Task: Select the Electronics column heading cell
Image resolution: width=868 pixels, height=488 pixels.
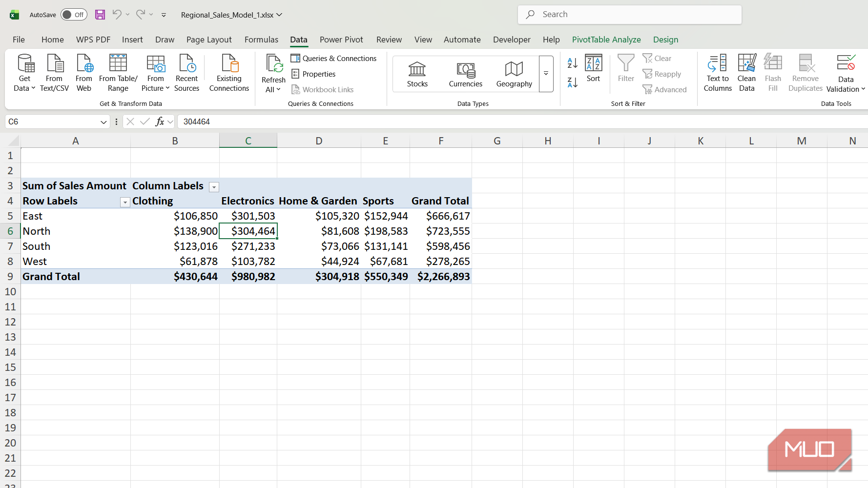Action: point(248,201)
